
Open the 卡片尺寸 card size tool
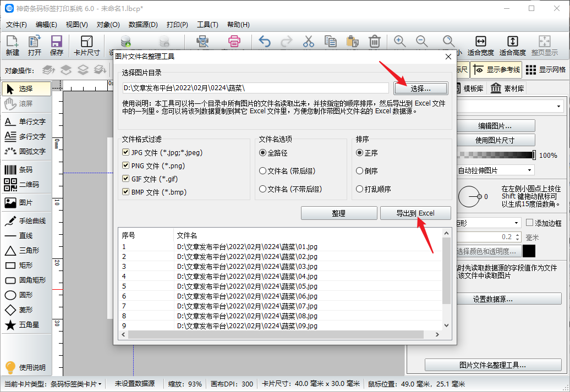tap(86, 45)
